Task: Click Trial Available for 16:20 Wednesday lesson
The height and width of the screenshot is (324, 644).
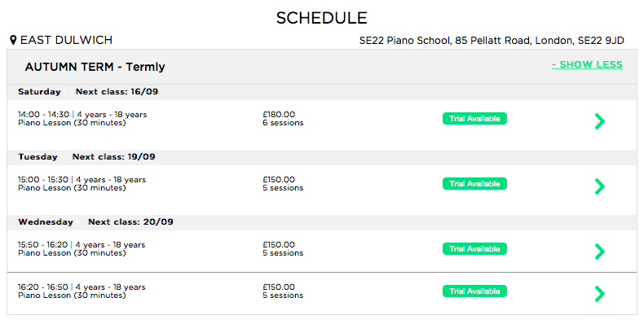Action: 474,291
